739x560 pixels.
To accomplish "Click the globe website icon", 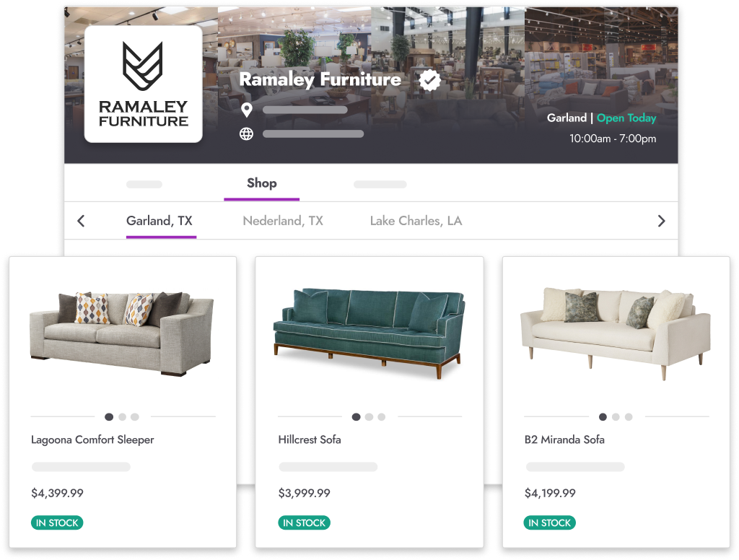I will pos(247,134).
